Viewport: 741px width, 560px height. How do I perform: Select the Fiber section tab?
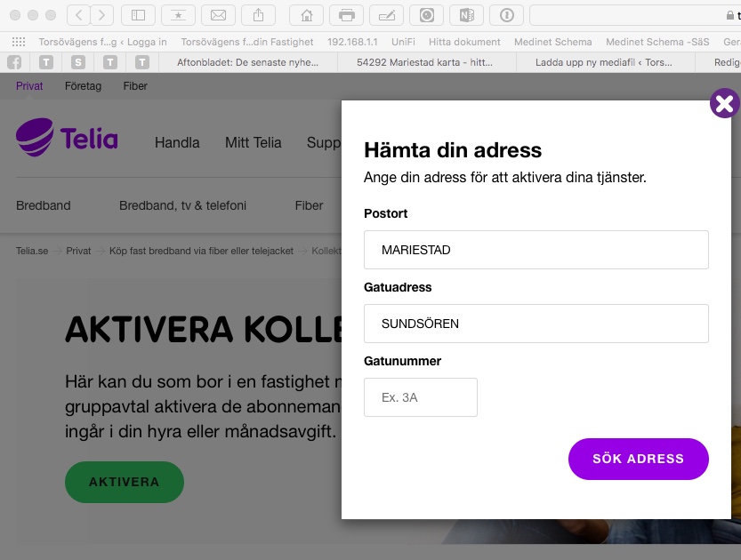point(135,86)
